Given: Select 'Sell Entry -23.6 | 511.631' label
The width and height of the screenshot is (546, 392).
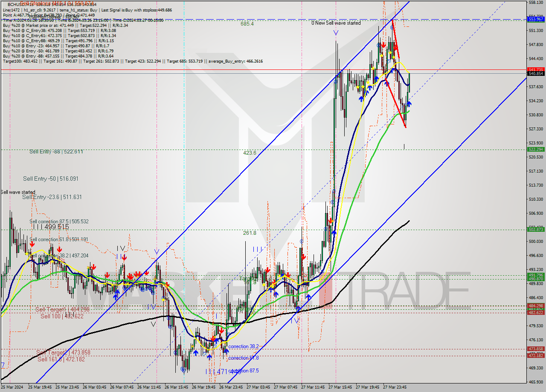Looking at the screenshot, I should 52,197.
